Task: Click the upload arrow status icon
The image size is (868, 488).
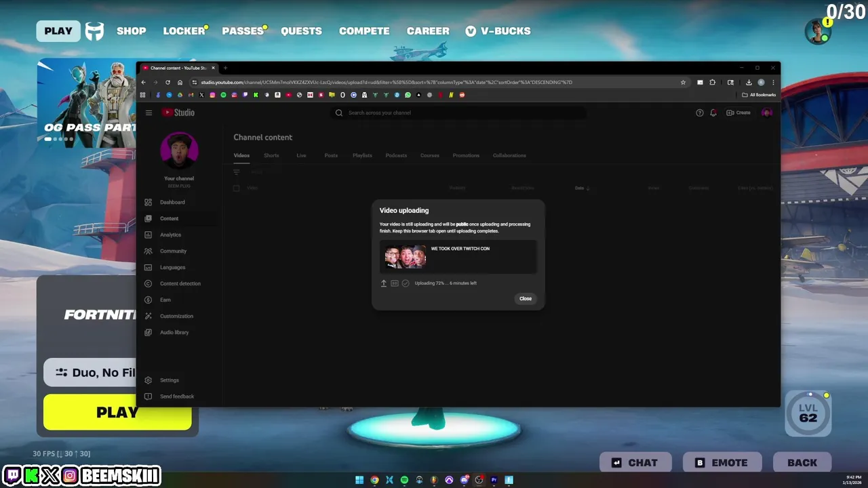Action: (383, 283)
